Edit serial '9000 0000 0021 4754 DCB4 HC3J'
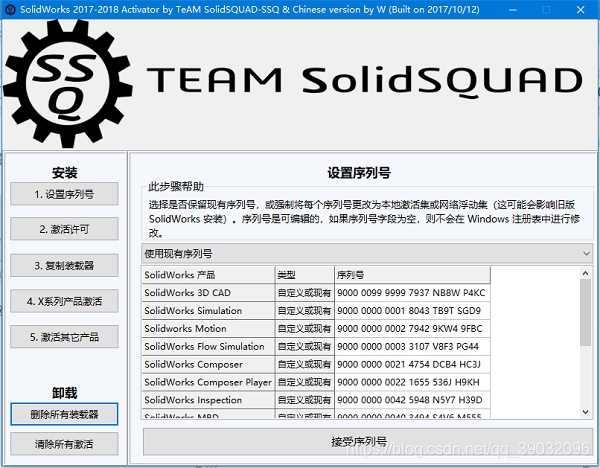600x468 pixels. coord(412,364)
